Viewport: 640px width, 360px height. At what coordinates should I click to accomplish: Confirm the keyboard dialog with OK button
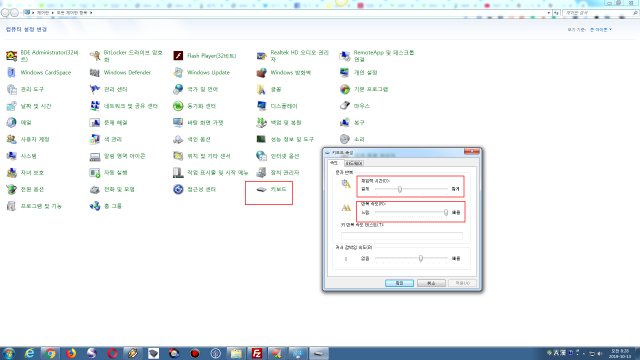tap(399, 283)
